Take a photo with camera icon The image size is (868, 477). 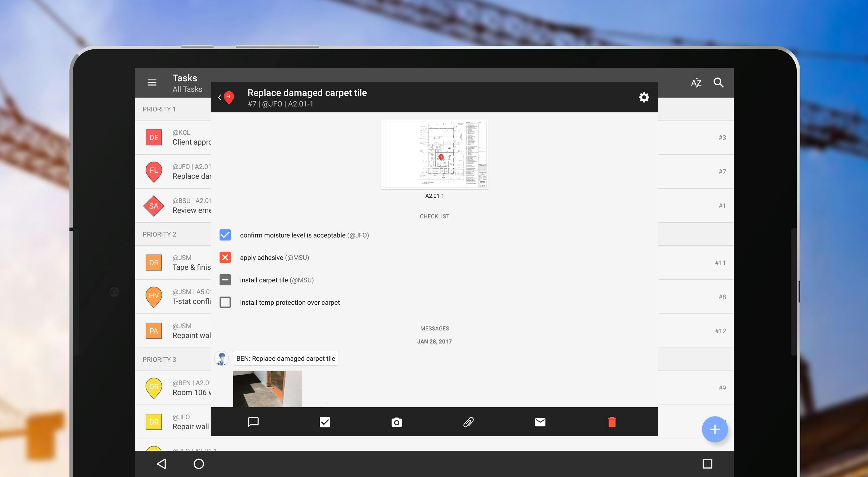point(397,422)
